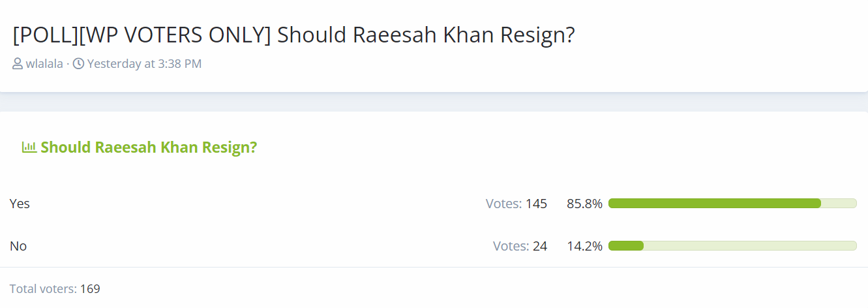The image size is (868, 308).
Task: Click the Votes: 24 count
Action: [520, 247]
